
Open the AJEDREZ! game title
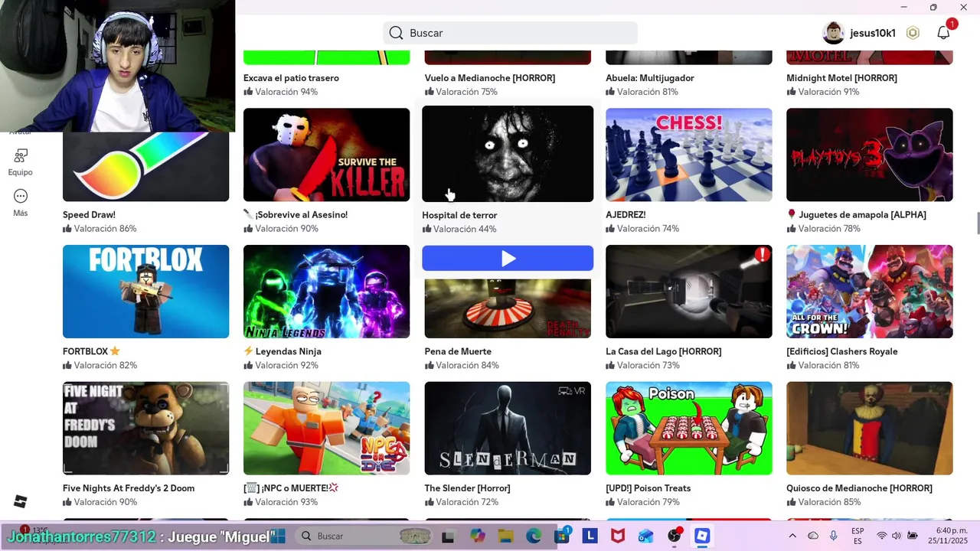click(626, 215)
